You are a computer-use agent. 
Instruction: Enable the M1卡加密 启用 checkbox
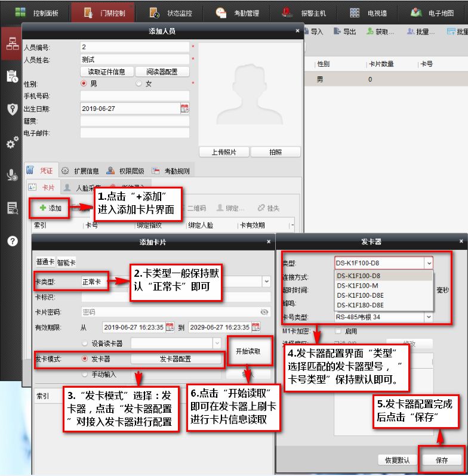(338, 330)
